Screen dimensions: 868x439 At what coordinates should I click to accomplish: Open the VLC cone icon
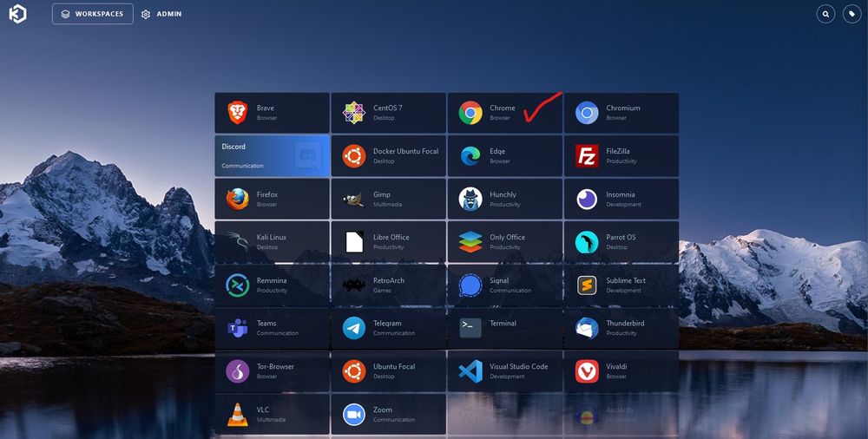point(237,415)
